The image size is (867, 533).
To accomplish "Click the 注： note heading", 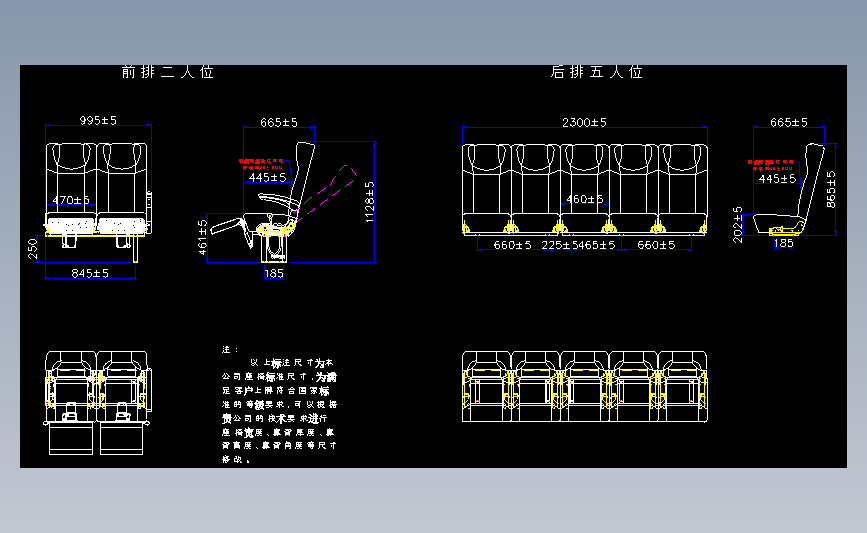I will tap(231, 349).
